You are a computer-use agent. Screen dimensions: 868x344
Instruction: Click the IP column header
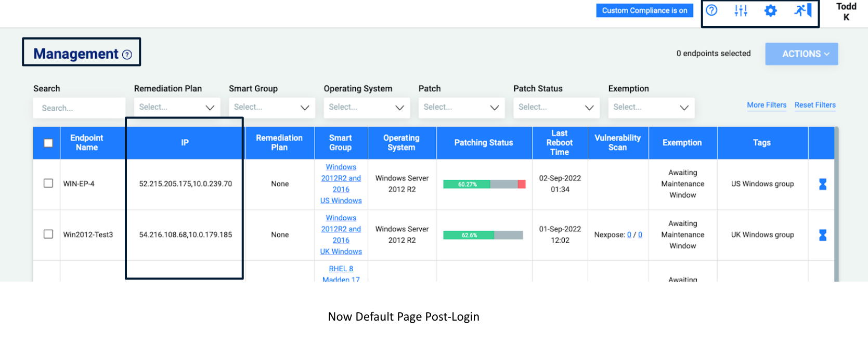[185, 143]
